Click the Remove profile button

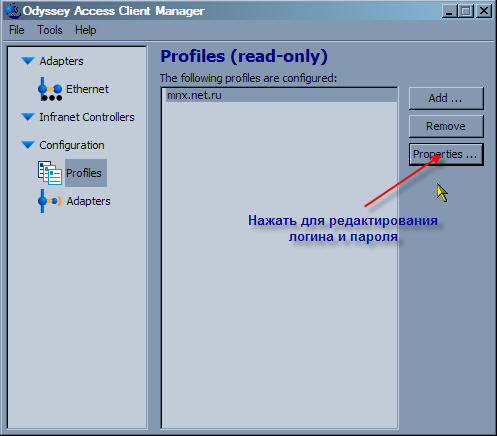click(x=446, y=126)
